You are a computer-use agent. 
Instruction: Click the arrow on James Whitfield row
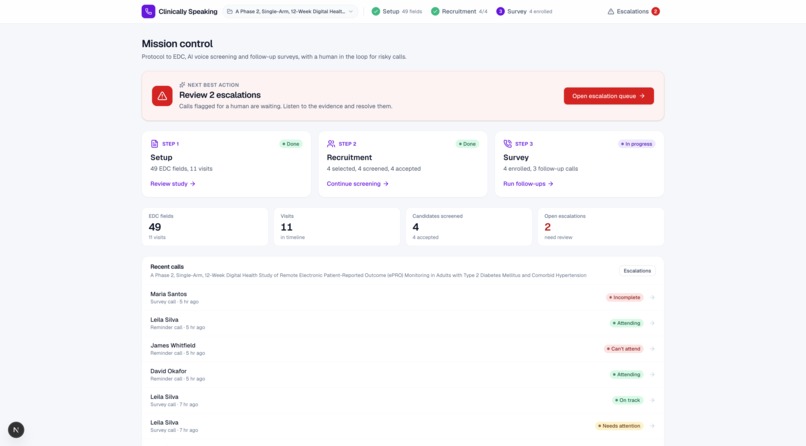coord(652,349)
